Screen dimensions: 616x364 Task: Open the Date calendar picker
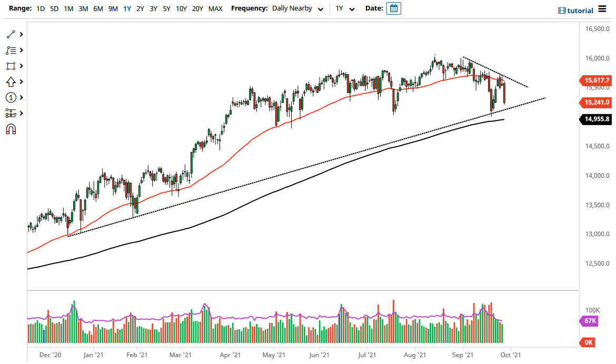pos(394,8)
